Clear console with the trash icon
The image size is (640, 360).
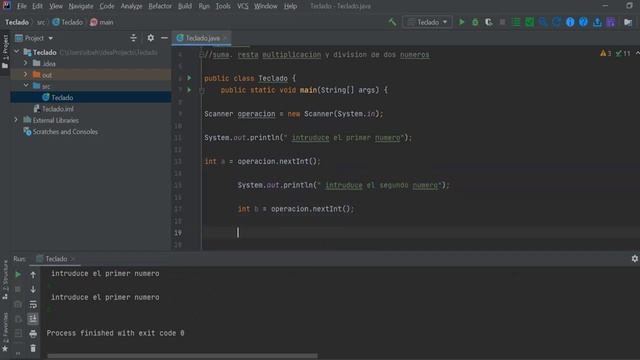(x=33, y=348)
